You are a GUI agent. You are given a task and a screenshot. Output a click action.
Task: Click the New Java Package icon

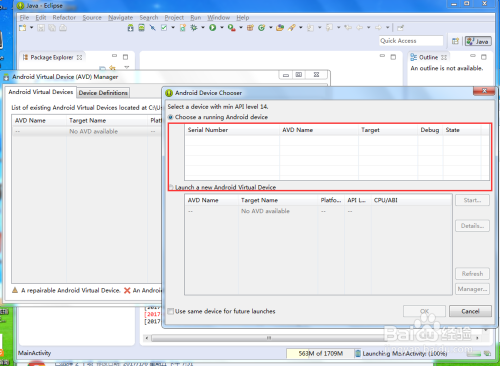250,28
